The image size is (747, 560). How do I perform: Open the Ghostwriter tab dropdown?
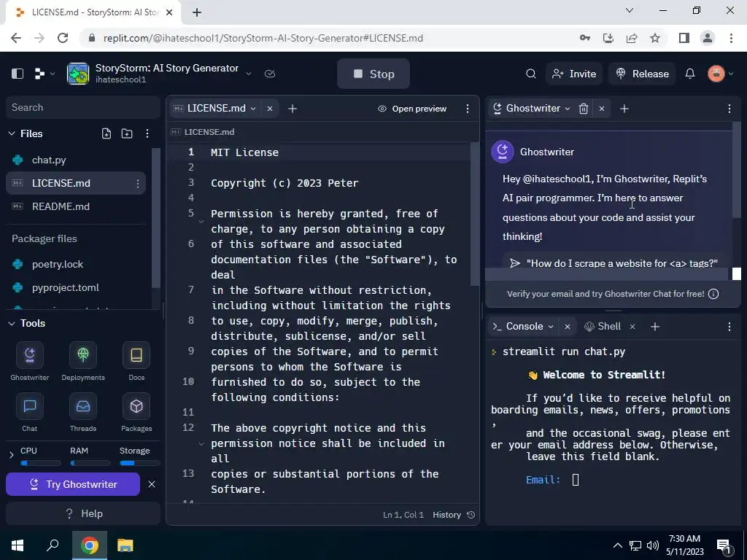[x=568, y=109]
